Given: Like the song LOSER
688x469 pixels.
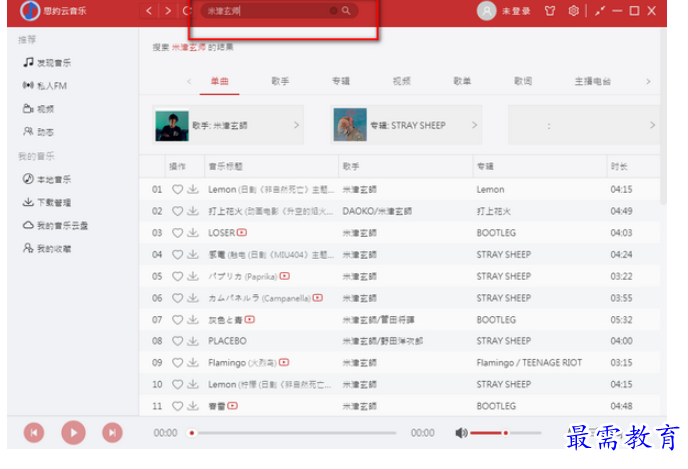Looking at the screenshot, I should [x=177, y=233].
